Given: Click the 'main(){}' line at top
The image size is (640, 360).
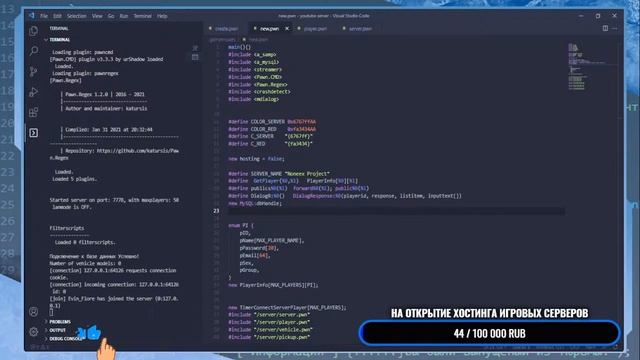Looking at the screenshot, I should [239, 47].
